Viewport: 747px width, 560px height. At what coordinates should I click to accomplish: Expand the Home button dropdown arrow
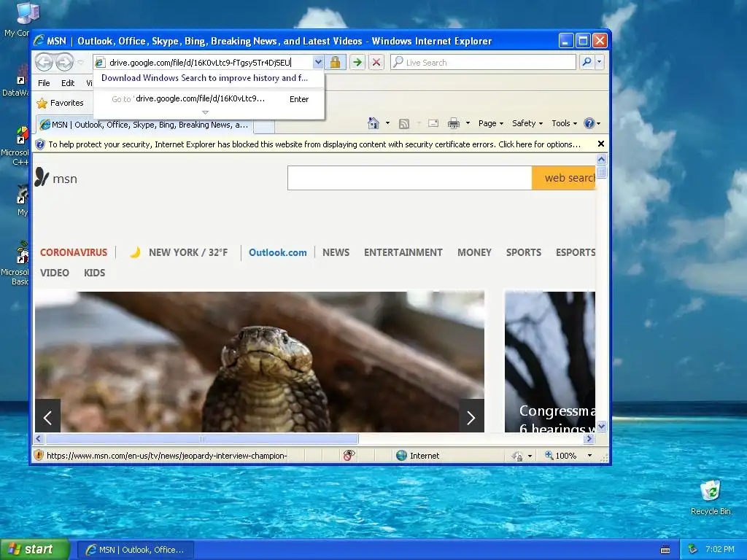[x=387, y=123]
